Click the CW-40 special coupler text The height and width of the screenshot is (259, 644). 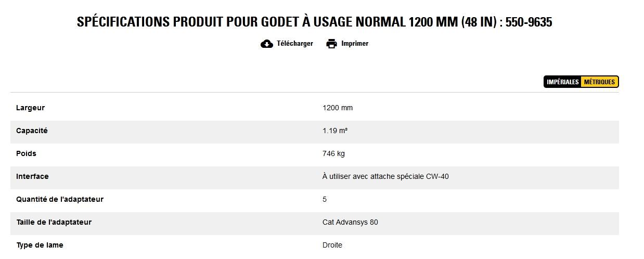tap(385, 176)
